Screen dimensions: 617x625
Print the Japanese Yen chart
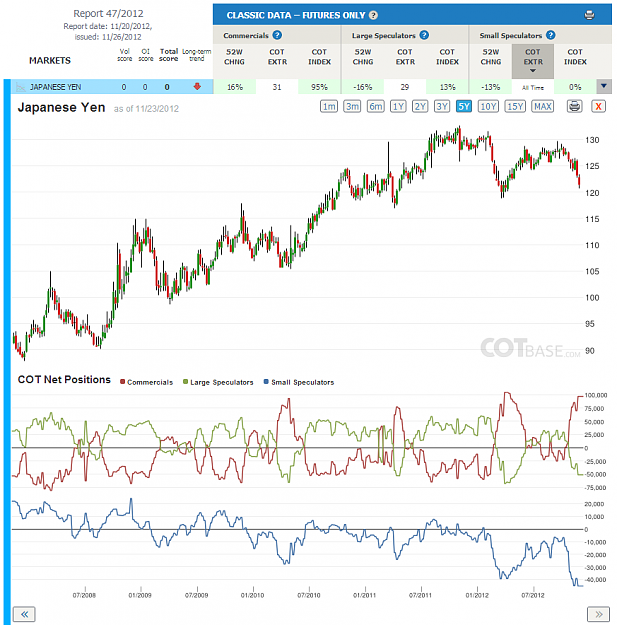574,106
